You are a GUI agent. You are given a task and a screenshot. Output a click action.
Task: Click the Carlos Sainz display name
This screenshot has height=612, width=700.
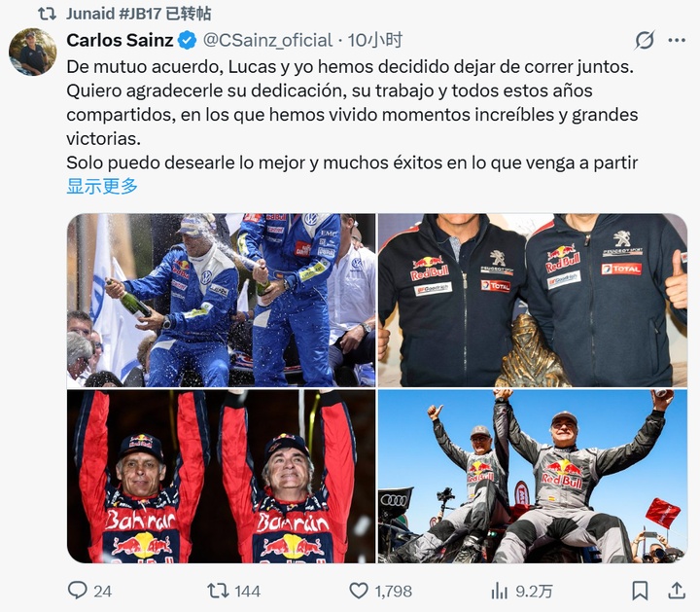(120, 40)
